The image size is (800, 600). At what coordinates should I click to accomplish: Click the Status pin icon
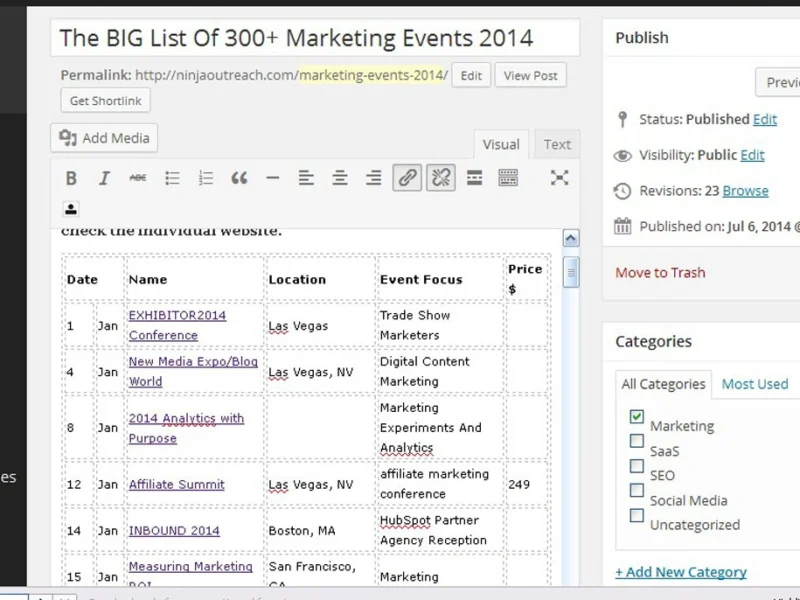(x=622, y=119)
